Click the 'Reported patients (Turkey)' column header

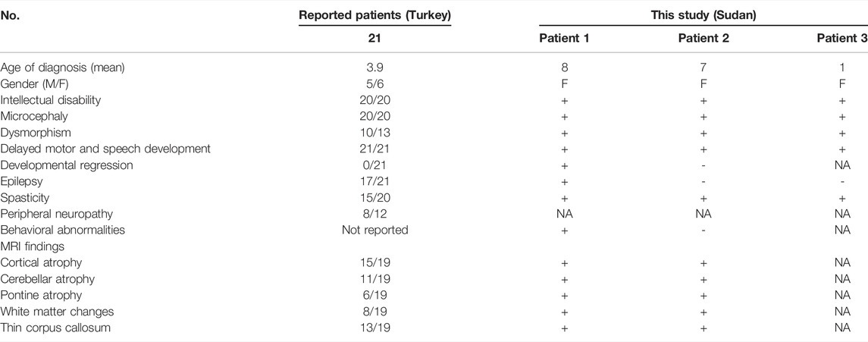click(374, 15)
